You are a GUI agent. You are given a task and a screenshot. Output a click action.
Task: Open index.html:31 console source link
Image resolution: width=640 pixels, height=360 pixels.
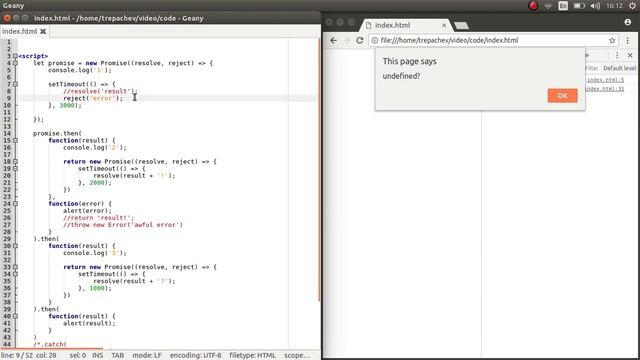pyautogui.click(x=605, y=89)
